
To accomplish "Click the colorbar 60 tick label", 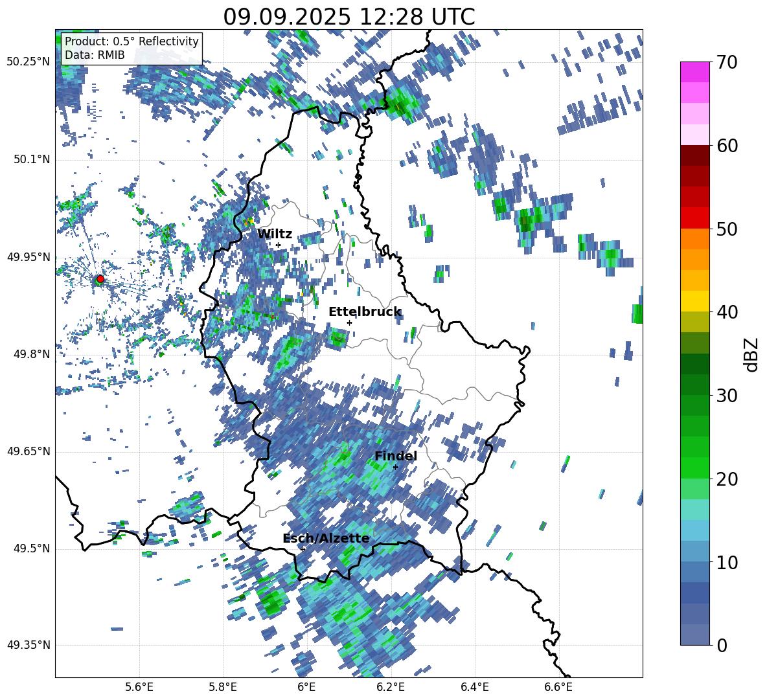I will [727, 146].
